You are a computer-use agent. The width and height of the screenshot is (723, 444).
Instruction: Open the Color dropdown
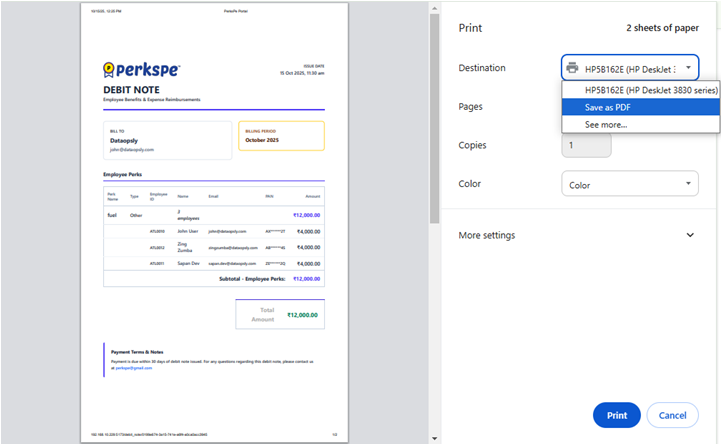[629, 184]
